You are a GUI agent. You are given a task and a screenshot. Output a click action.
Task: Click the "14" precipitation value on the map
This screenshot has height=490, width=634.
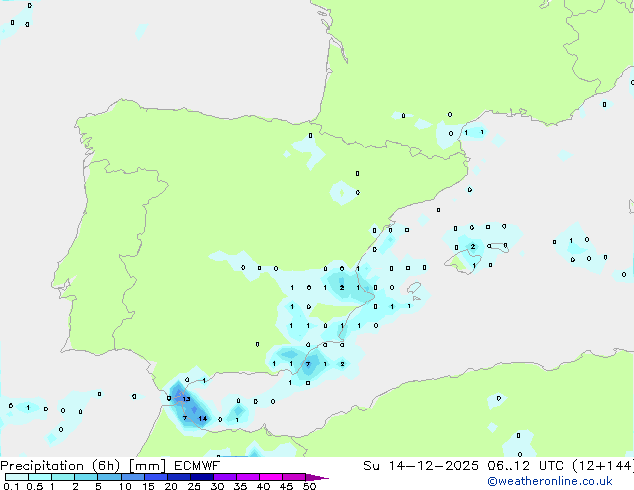(203, 418)
